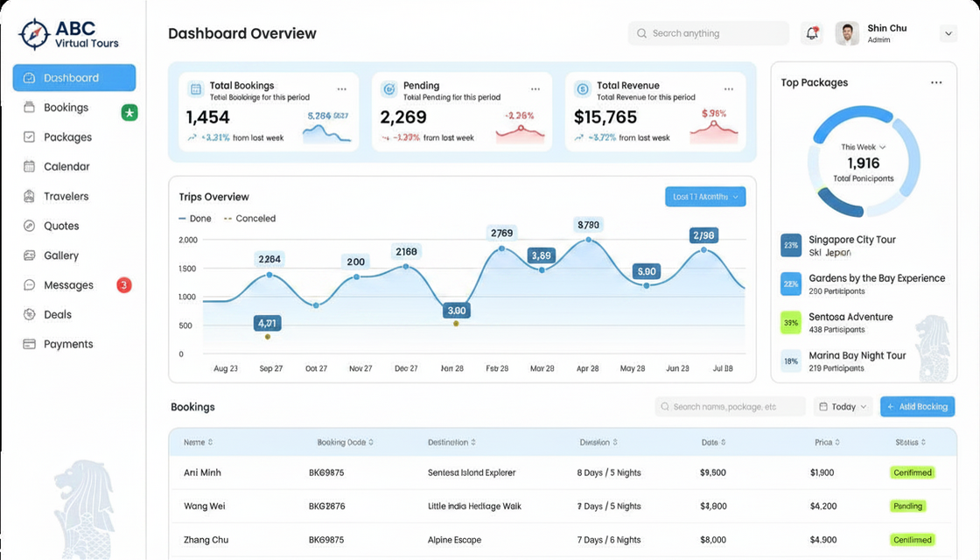Viewport: 980px width, 560px height.
Task: Sort bookings by Booking Code column
Action: [x=345, y=442]
